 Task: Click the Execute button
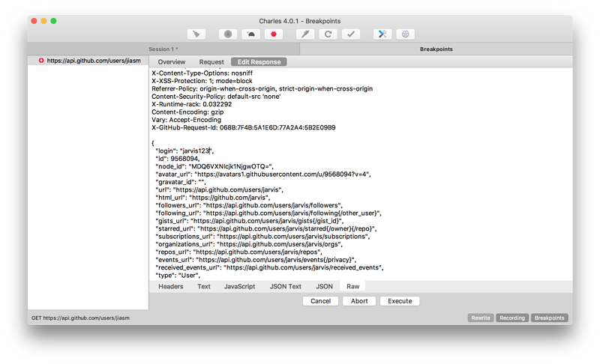pyautogui.click(x=400, y=301)
